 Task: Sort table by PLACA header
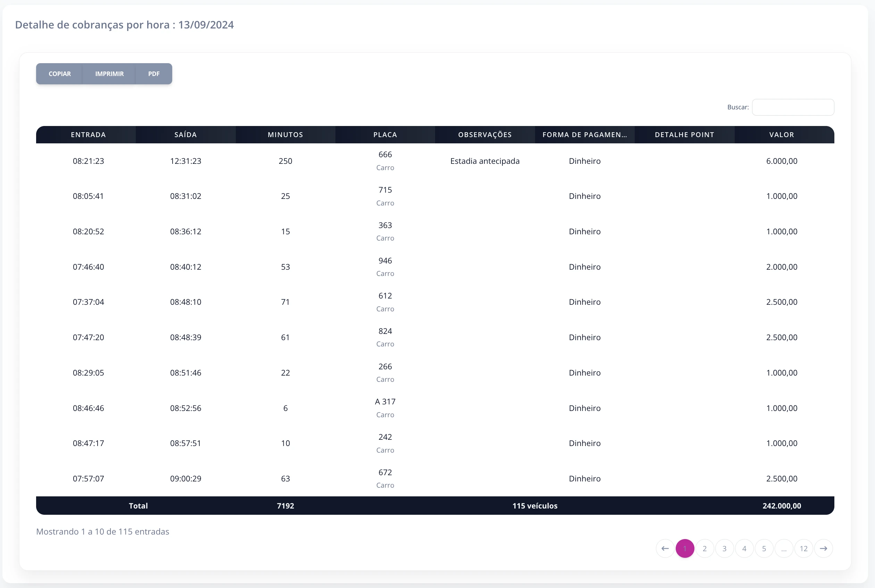[x=385, y=135]
